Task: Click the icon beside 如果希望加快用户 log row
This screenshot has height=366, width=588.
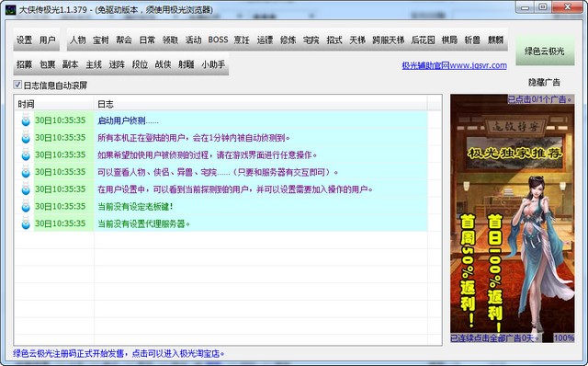Action: (x=26, y=154)
